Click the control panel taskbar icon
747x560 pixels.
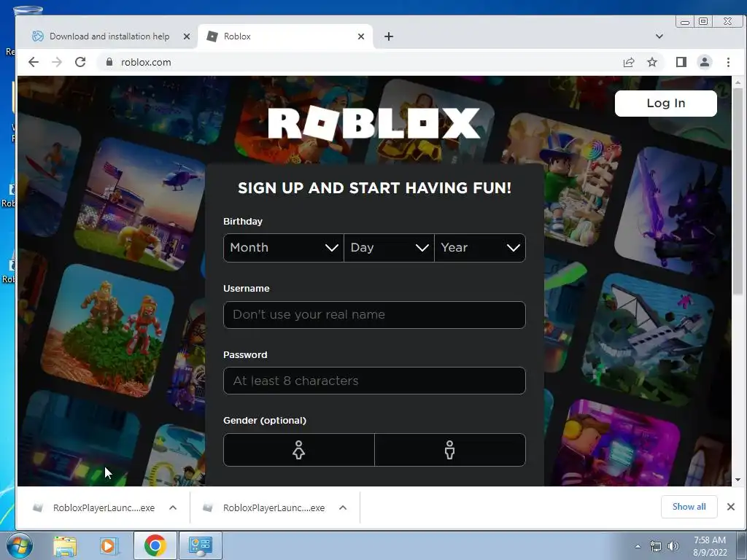click(x=200, y=545)
